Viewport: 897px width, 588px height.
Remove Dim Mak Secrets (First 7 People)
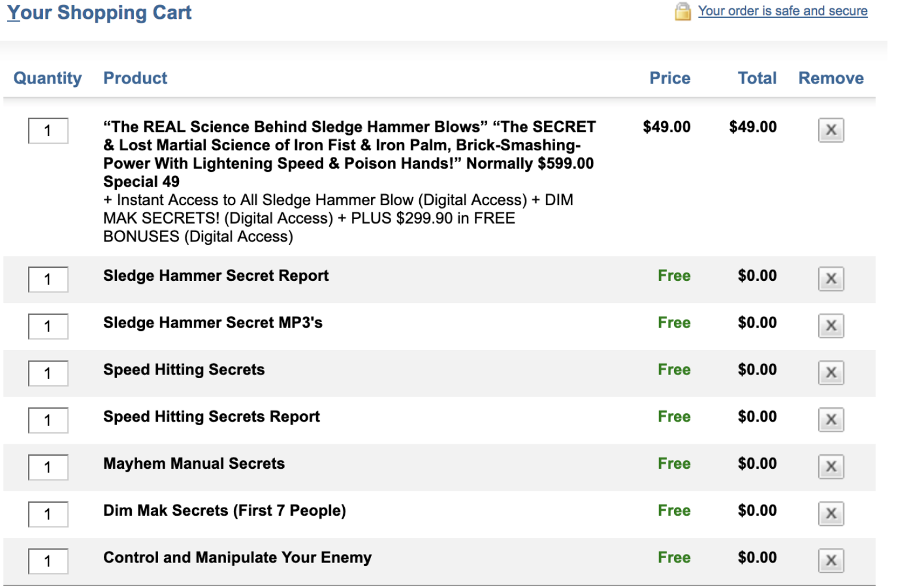(x=831, y=513)
